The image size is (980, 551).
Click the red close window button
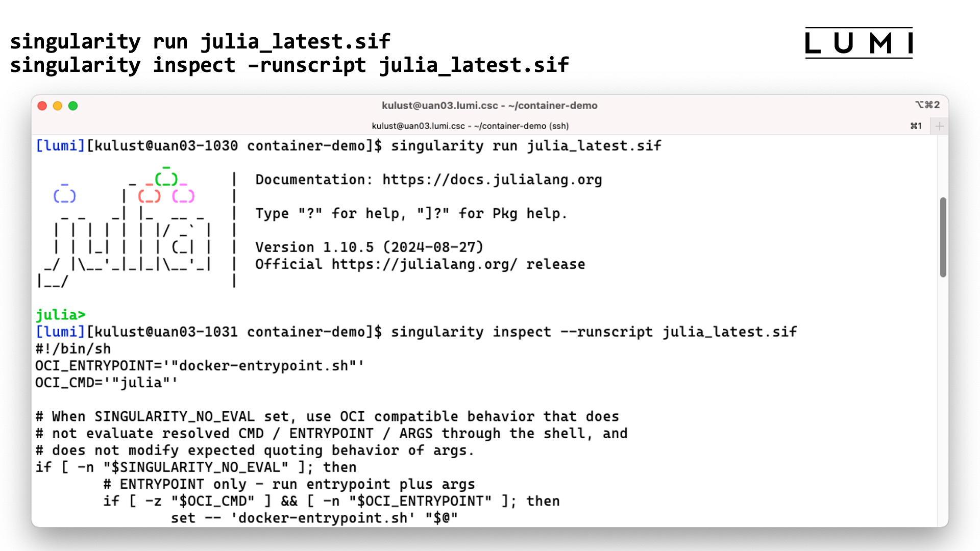(x=42, y=106)
